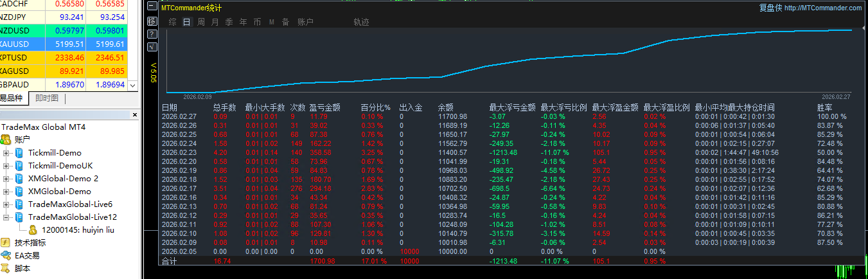The height and width of the screenshot is (279, 868).
Task: Select the XPTUSD market watch row
Action: click(x=64, y=58)
